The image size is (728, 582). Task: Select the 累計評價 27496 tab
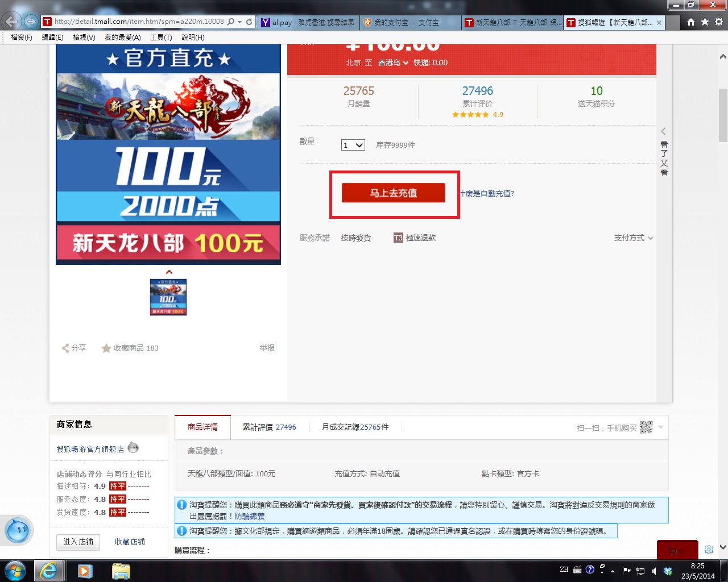pyautogui.click(x=270, y=427)
